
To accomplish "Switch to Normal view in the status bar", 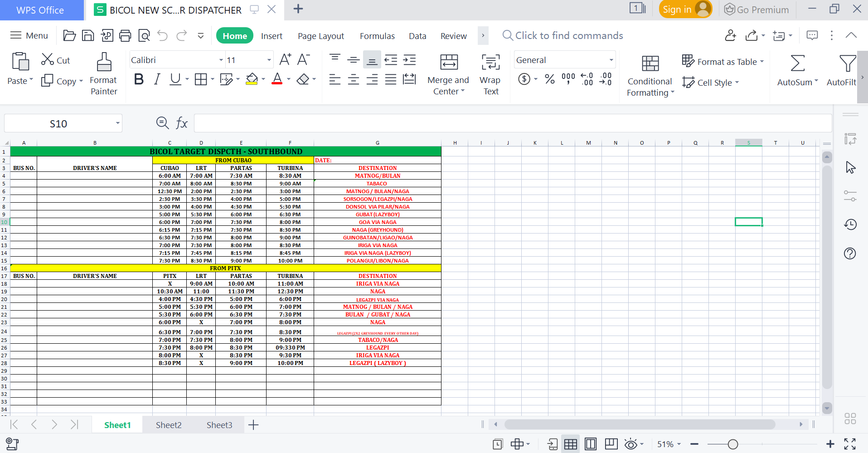I will (x=571, y=444).
